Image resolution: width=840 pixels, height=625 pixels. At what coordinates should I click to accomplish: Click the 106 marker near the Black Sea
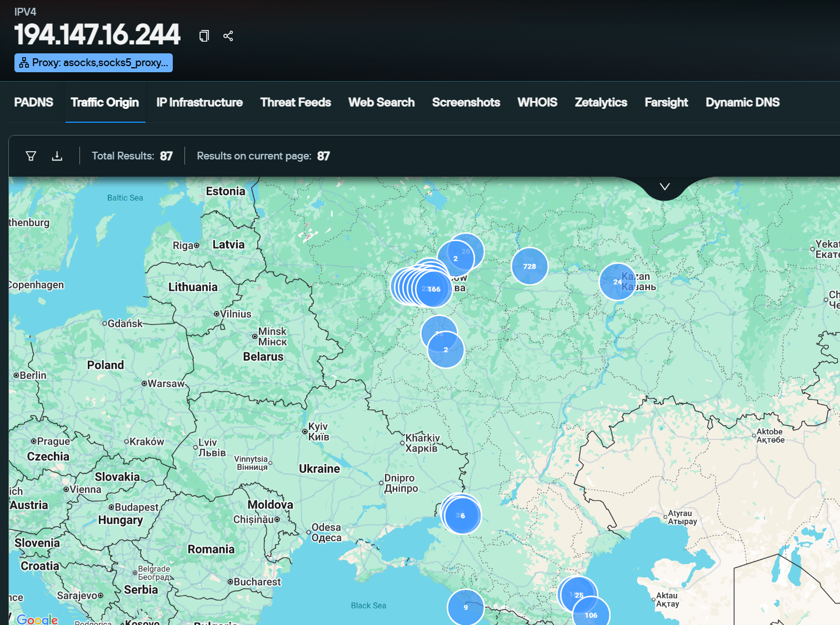pyautogui.click(x=591, y=615)
